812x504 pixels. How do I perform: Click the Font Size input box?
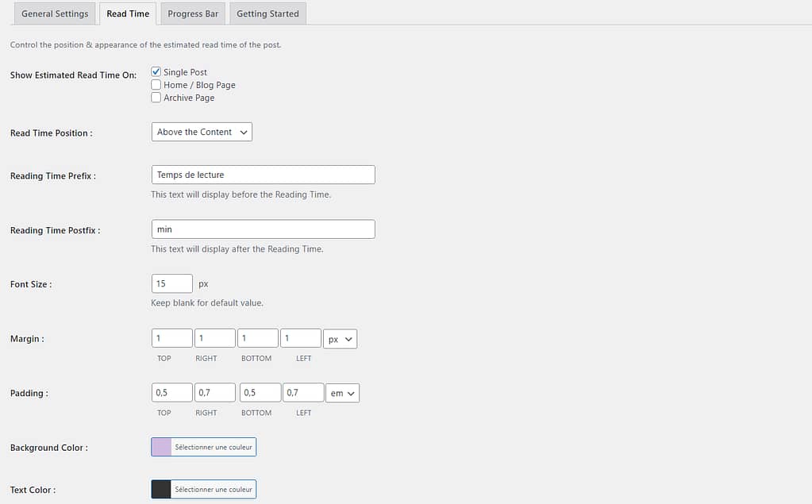coord(171,283)
